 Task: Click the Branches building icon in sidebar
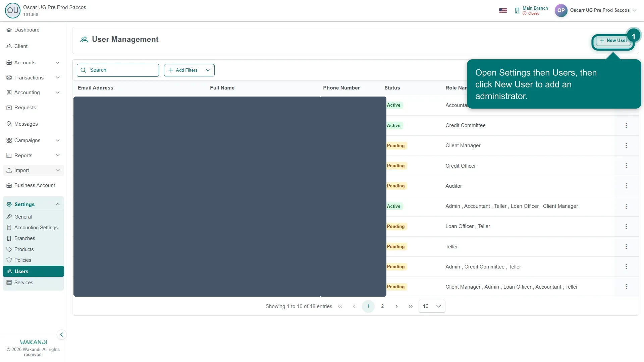(9, 238)
